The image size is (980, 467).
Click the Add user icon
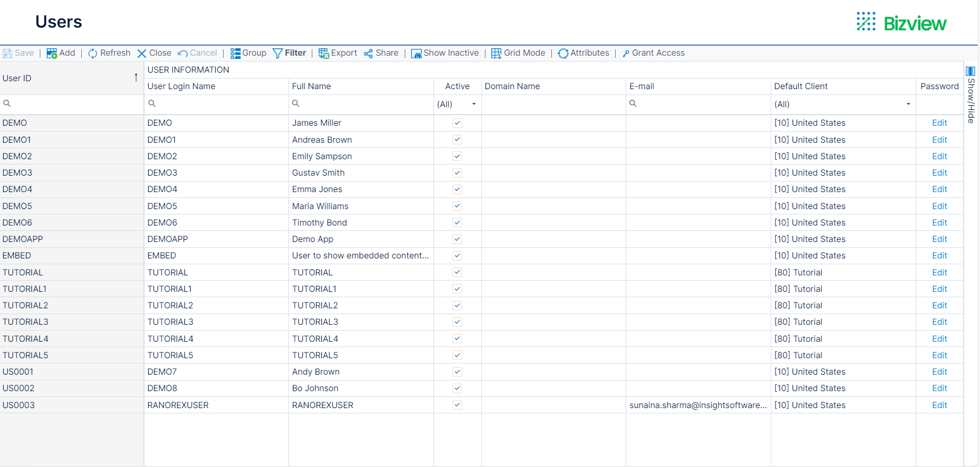point(52,53)
